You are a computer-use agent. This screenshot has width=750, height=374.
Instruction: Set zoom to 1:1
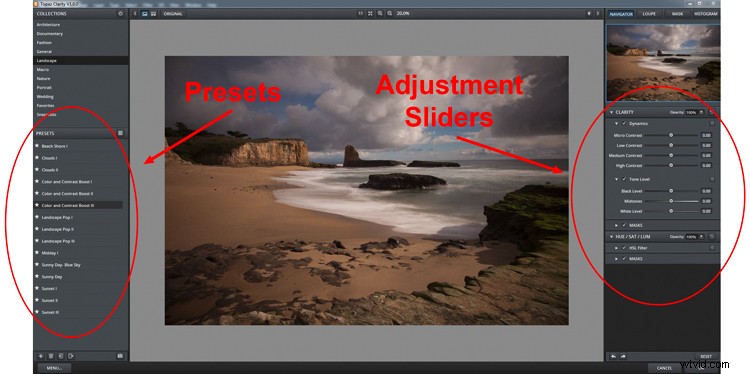point(361,14)
